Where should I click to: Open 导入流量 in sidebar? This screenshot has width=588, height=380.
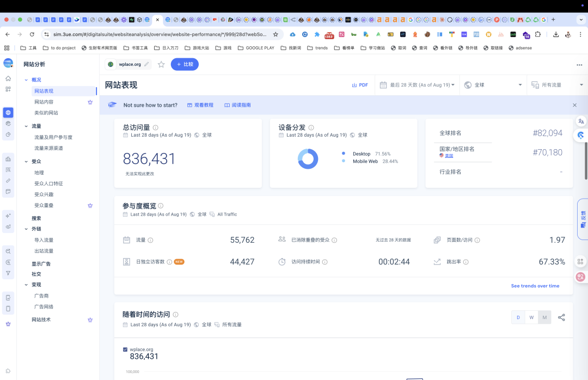(x=44, y=240)
